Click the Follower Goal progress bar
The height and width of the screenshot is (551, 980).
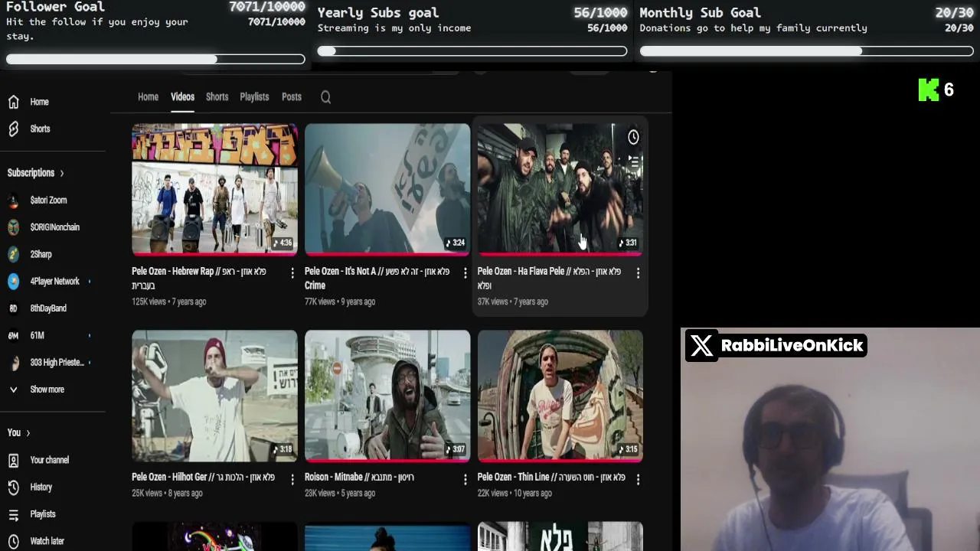155,59
